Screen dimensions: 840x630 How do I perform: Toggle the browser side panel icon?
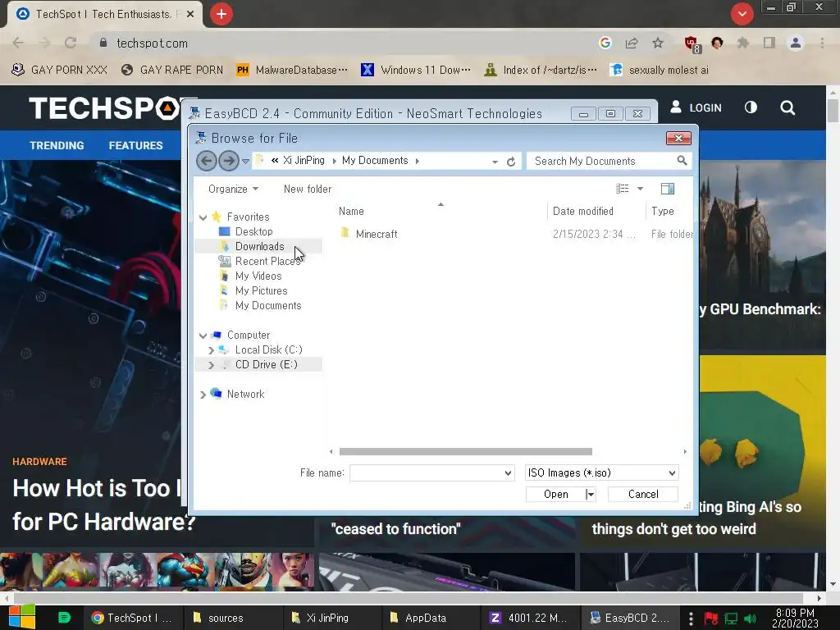[769, 43]
